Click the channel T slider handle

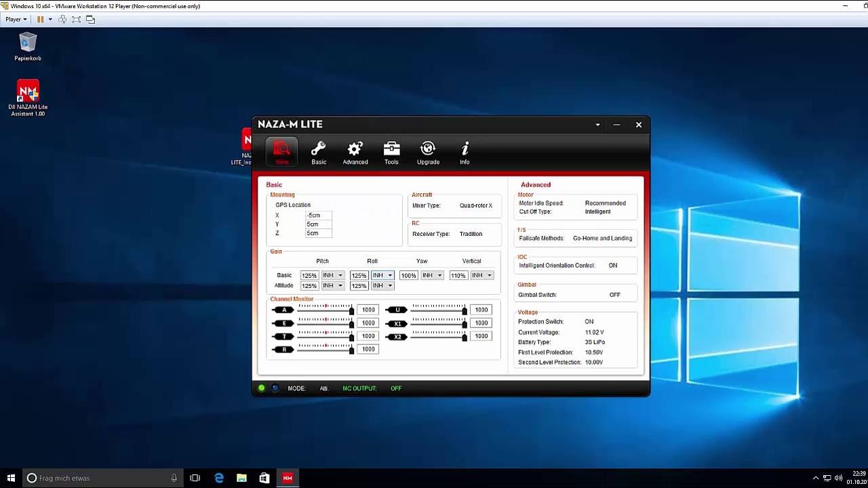351,336
